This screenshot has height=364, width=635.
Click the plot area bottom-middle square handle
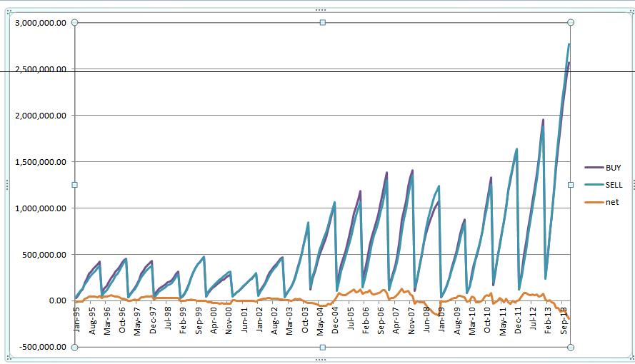[323, 347]
